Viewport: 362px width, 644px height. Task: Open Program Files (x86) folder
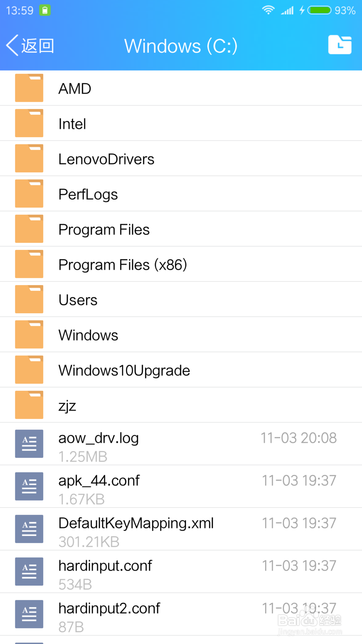coord(122,265)
